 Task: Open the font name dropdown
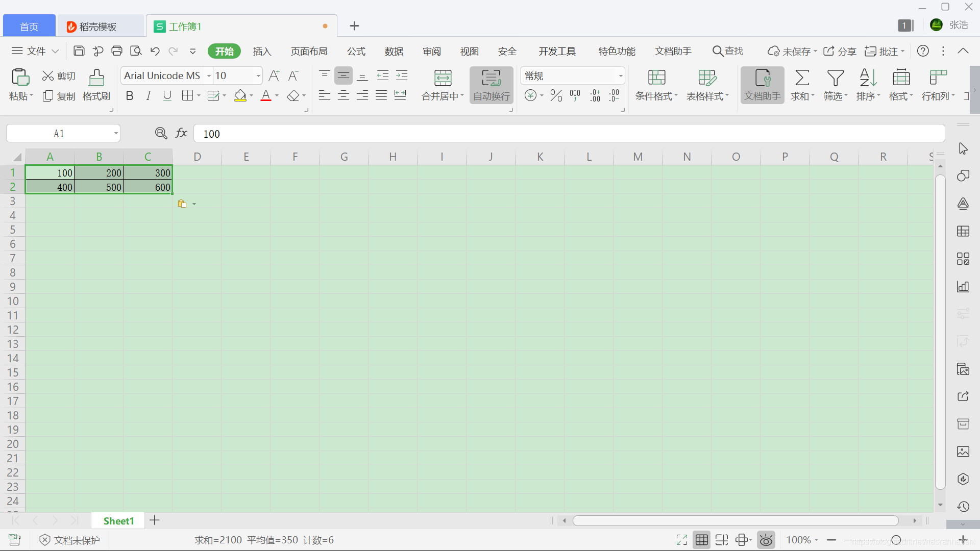point(209,76)
